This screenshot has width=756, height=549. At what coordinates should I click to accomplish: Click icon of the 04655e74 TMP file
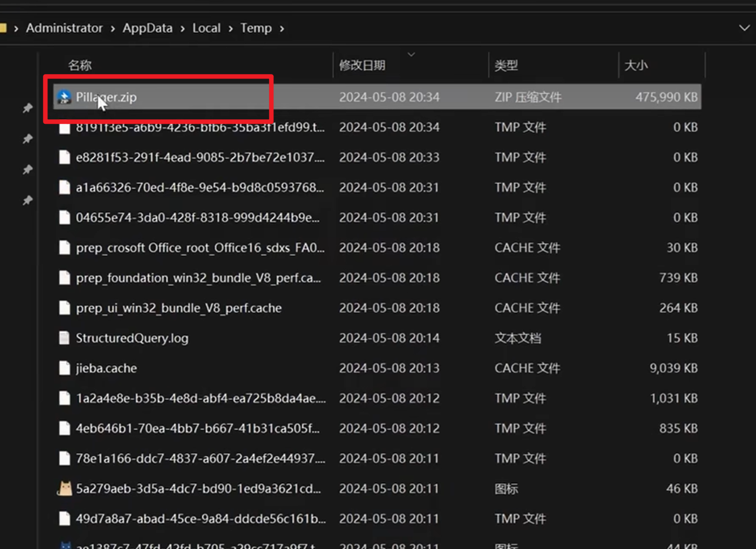coord(65,218)
